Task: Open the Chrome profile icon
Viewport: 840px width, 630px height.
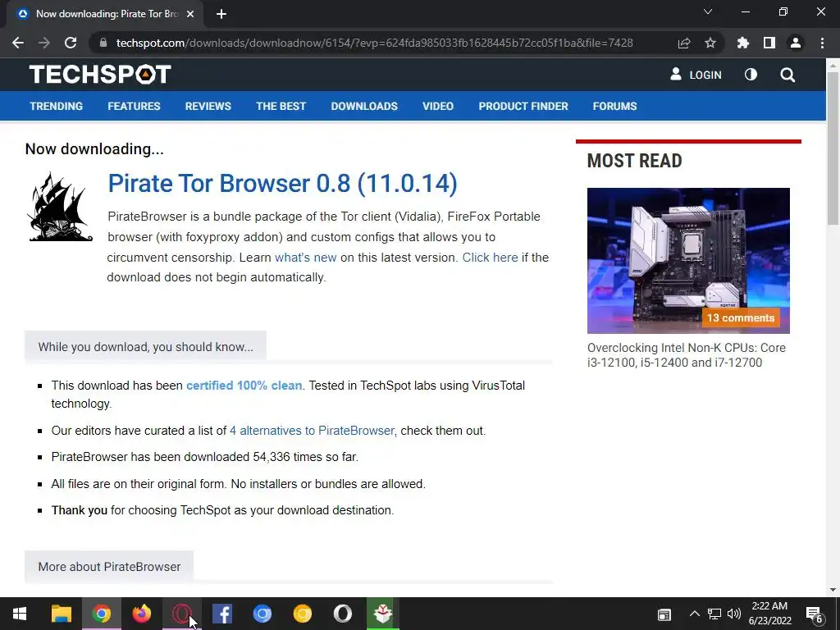Action: (x=796, y=43)
